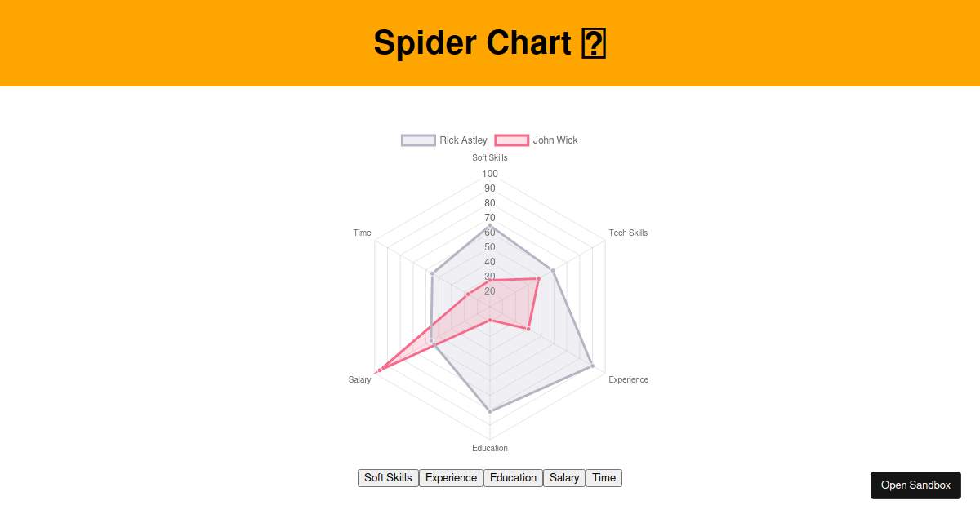Select the Salary axis label
Viewport: 980px width, 514px height.
point(359,379)
